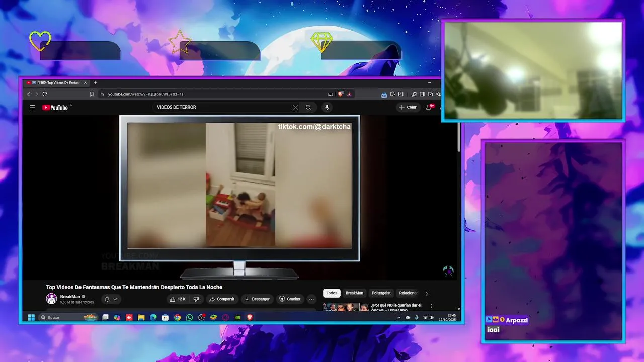This screenshot has width=644, height=362.
Task: Close the YouTube browser tab
Action: (x=85, y=83)
